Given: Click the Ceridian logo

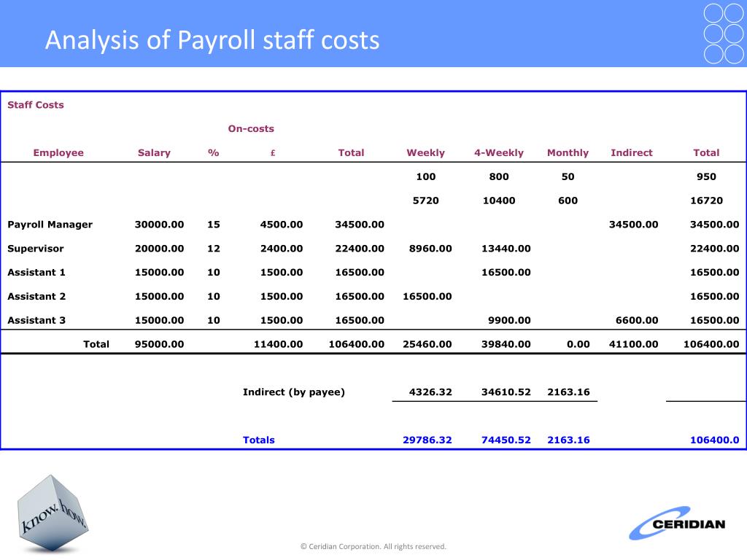Looking at the screenshot, I should (x=677, y=523).
